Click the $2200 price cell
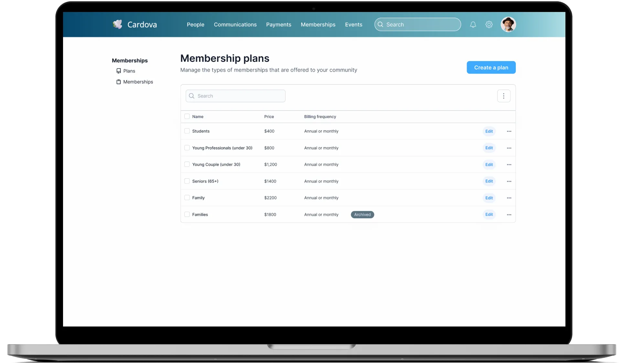This screenshot has height=364, width=622. (270, 198)
